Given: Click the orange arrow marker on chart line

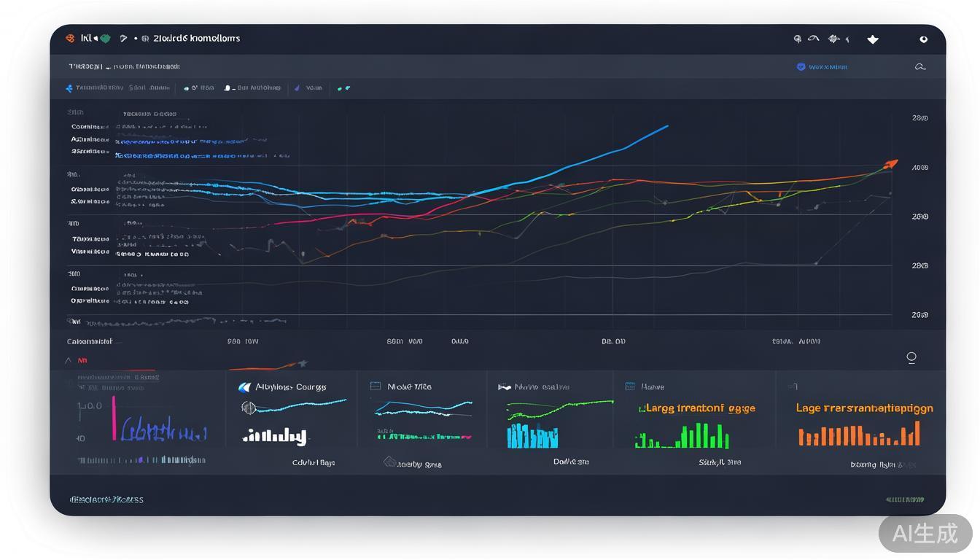Looking at the screenshot, I should pos(890,164).
